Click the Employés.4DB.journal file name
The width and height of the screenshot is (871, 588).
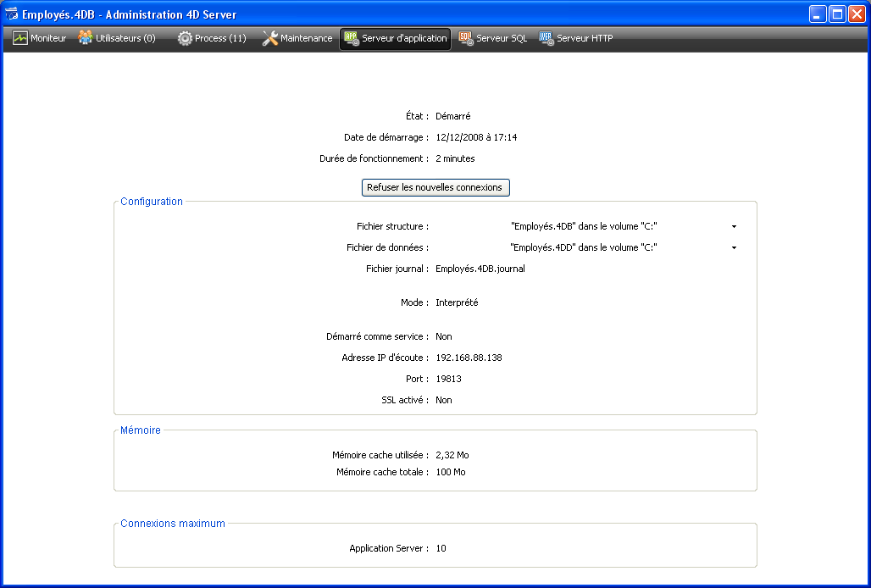pos(480,269)
